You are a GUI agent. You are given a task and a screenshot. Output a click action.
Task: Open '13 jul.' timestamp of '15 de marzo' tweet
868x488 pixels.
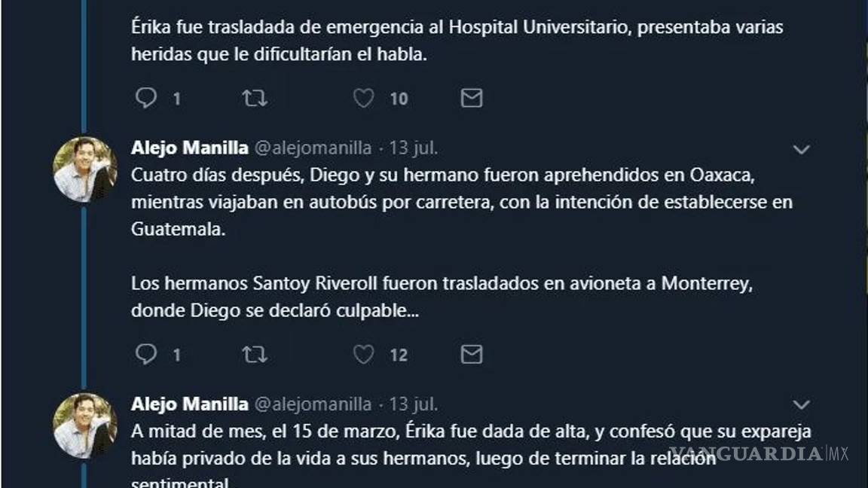pos(413,404)
